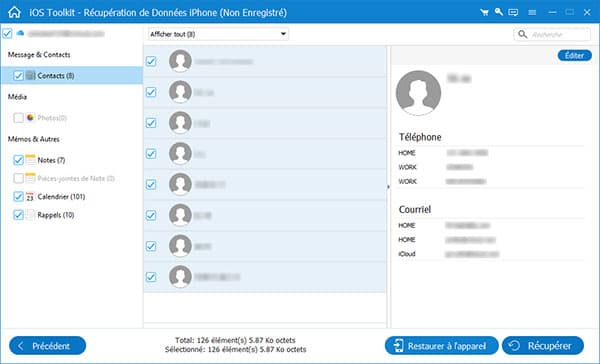
Task: Click the large contact avatar in details
Action: [x=418, y=93]
